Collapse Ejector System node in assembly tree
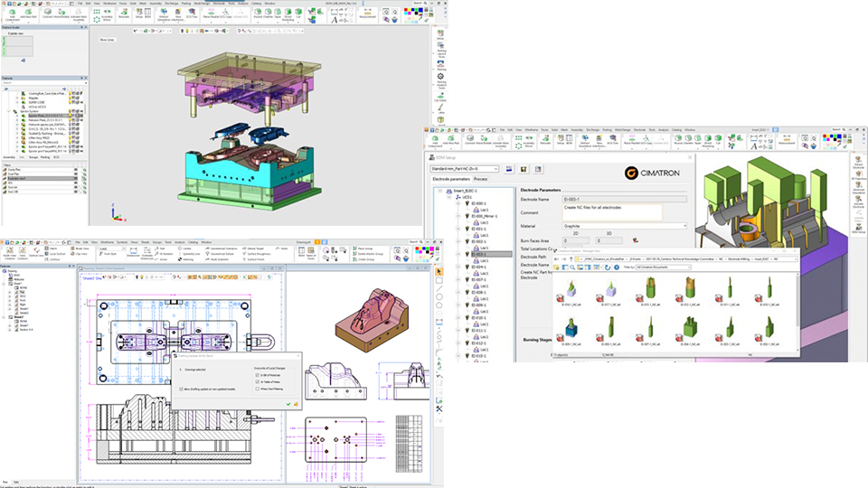 (9, 111)
